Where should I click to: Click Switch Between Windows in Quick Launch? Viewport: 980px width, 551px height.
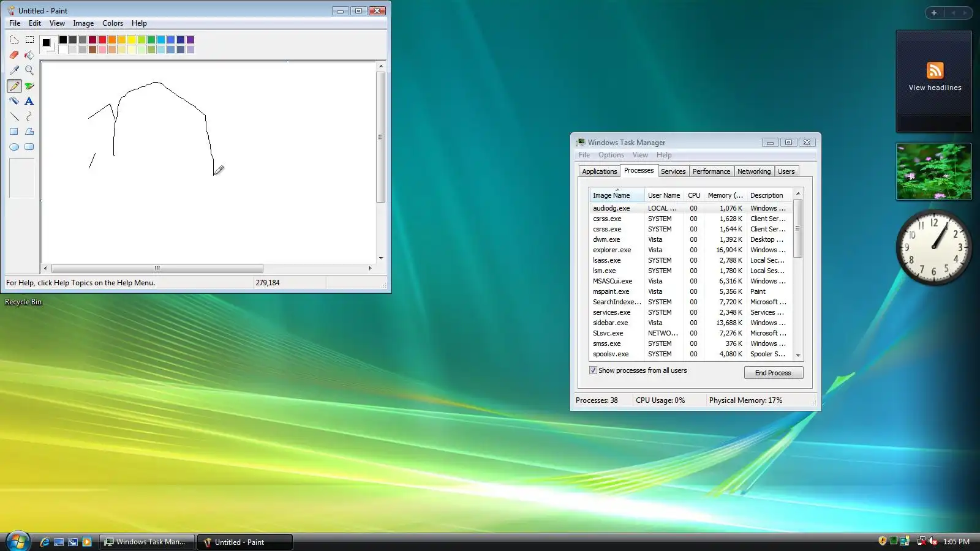tap(73, 542)
